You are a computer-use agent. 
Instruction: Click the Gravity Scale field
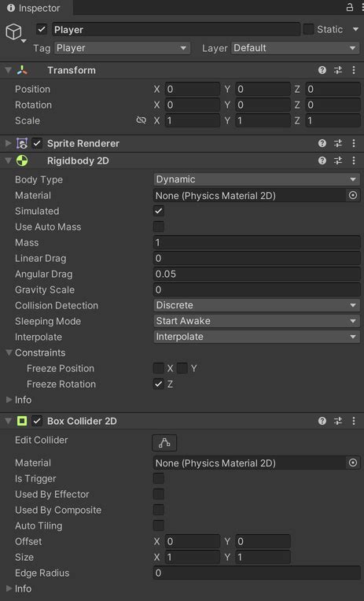coord(256,289)
